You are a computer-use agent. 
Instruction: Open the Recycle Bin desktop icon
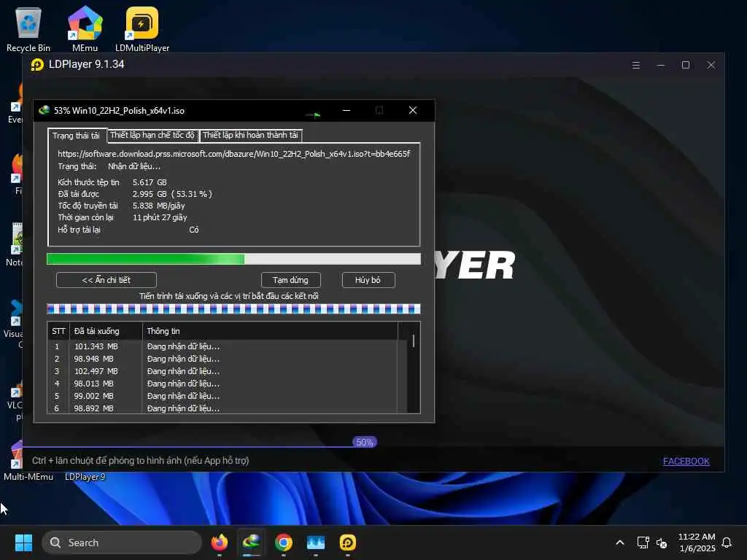click(x=28, y=28)
